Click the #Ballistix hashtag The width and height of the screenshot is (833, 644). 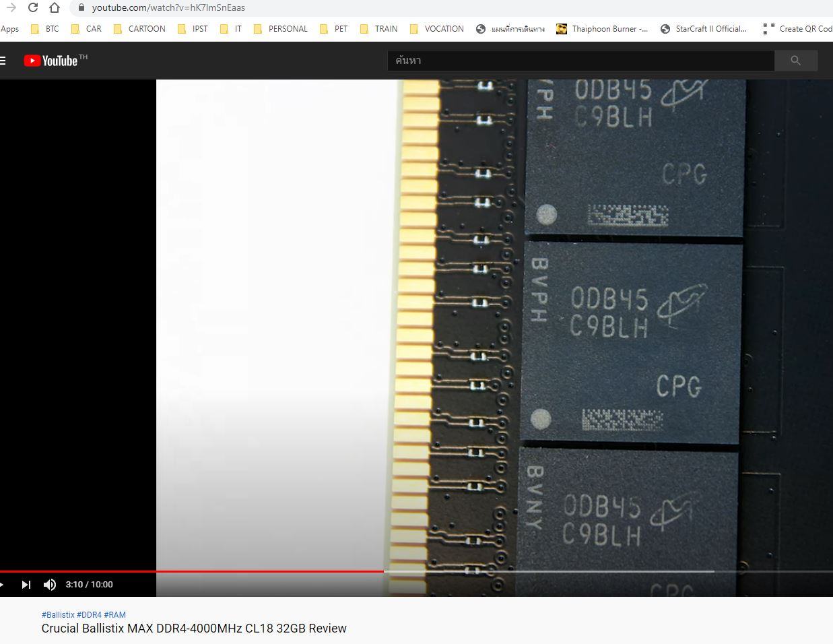point(58,614)
